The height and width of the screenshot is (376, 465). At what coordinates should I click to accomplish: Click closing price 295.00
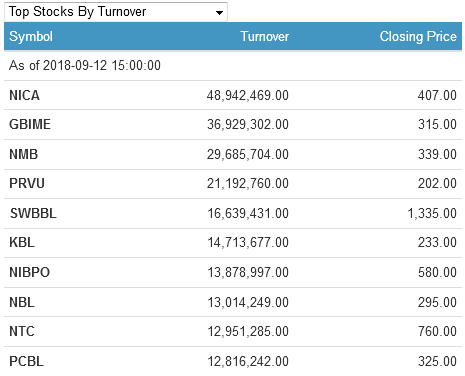[437, 302]
